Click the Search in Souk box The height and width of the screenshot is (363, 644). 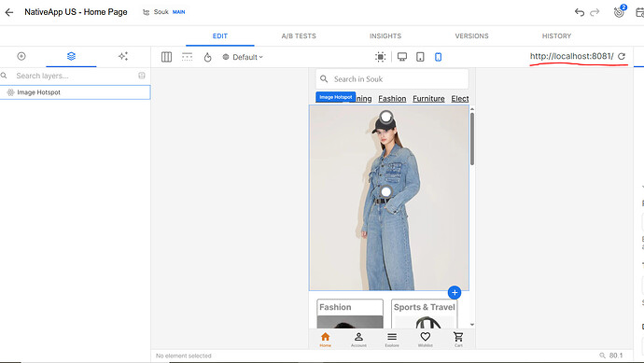pos(392,78)
